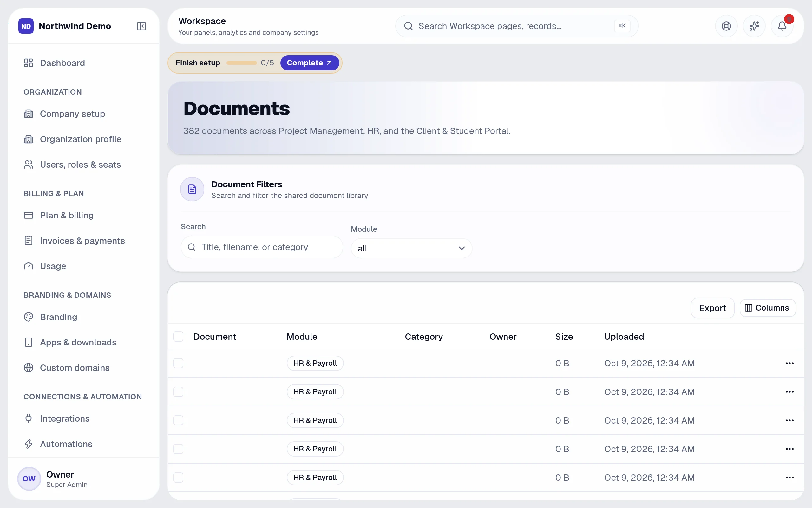812x508 pixels.
Task: Open row actions for fifth HR & Payroll document
Action: (789, 478)
